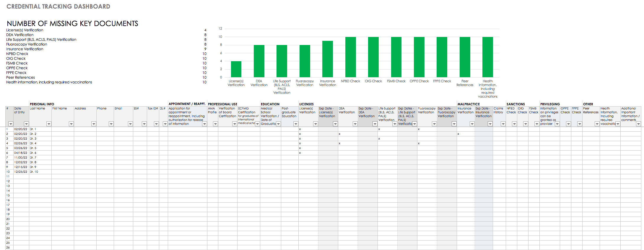644x250 pixels.
Task: Open the AMA Profile filter dropdown
Action: [x=215, y=124]
